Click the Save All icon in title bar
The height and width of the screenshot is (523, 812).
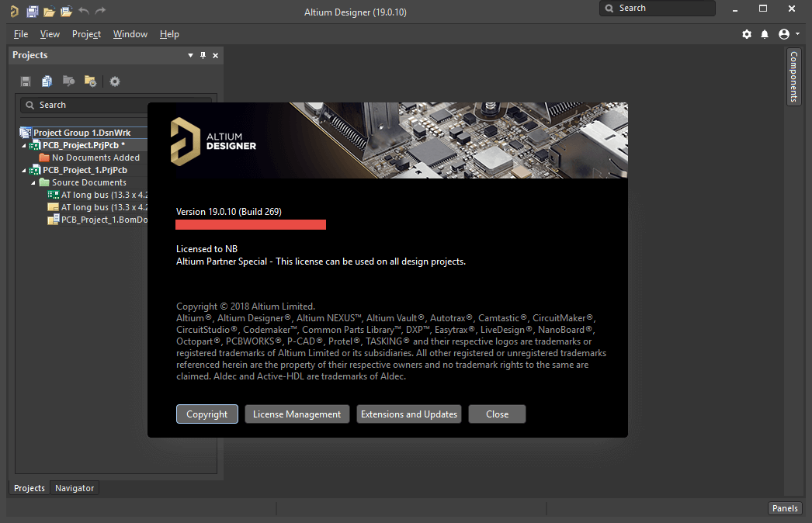(32, 11)
